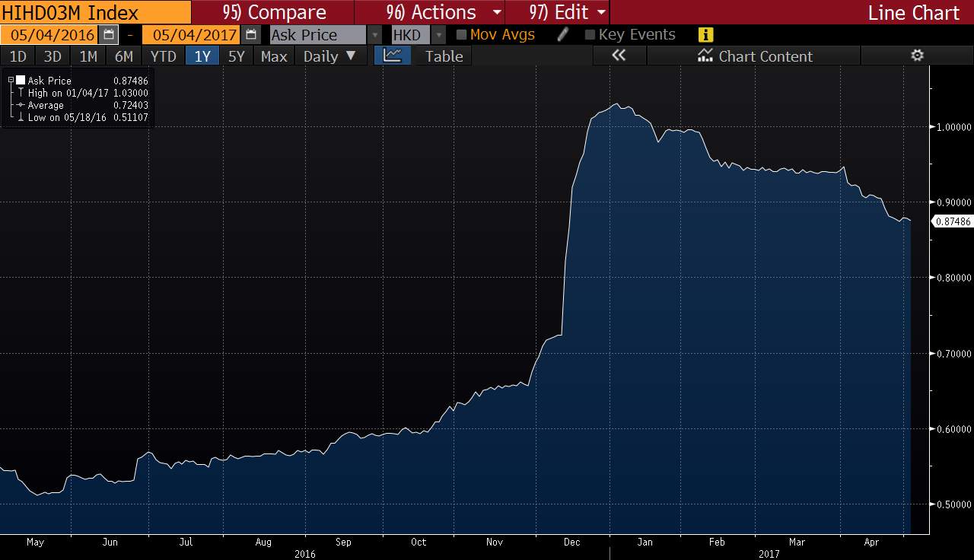Open the Chart Content panel
Image resolution: width=974 pixels, height=560 pixels.
pyautogui.click(x=755, y=56)
